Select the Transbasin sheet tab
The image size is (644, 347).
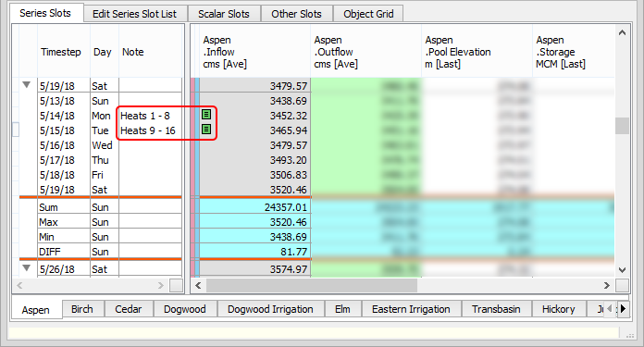pos(496,309)
